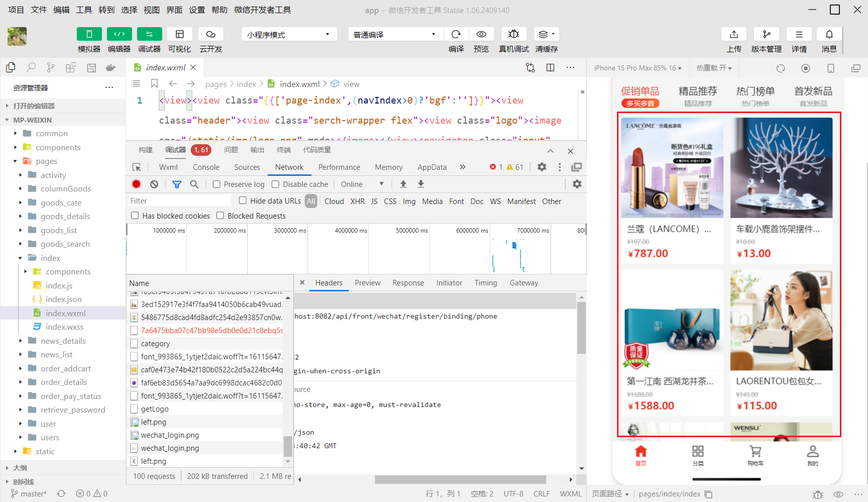Click the Upload icon
This screenshot has height=502, width=868.
coord(734,34)
